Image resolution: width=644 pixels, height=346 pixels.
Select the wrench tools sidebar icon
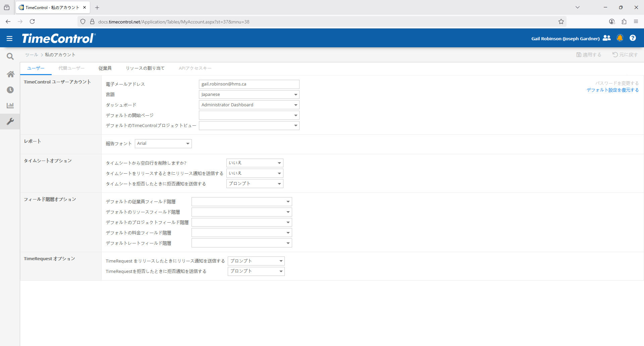10,121
